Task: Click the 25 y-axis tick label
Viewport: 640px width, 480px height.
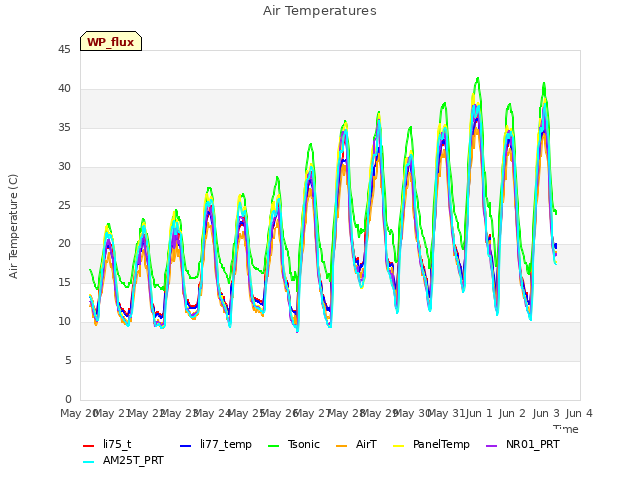Action: [x=64, y=205]
